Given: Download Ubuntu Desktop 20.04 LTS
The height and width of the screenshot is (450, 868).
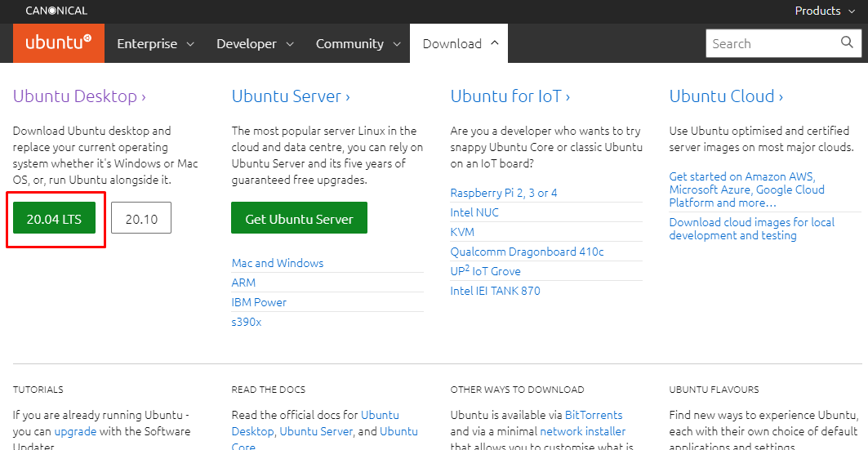Looking at the screenshot, I should point(54,218).
